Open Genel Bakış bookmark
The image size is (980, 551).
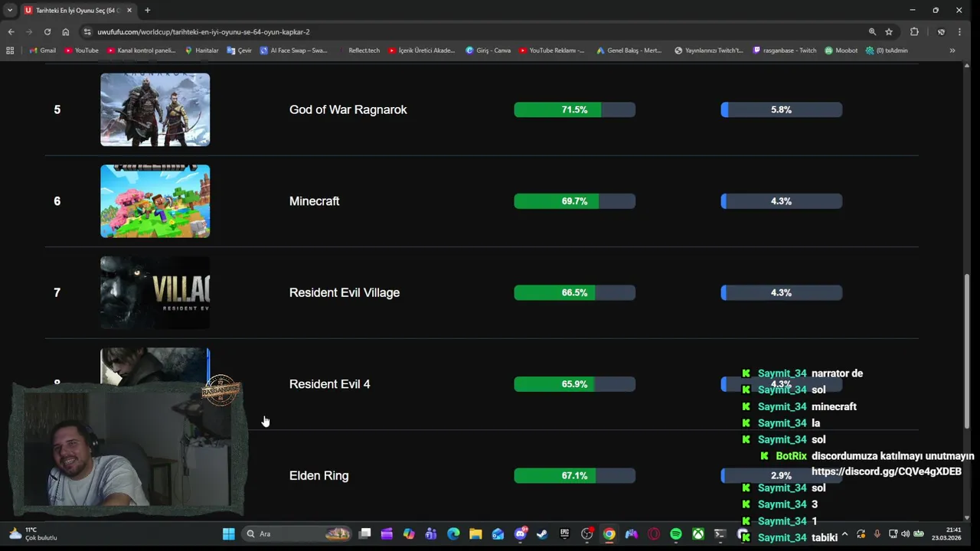[629, 51]
